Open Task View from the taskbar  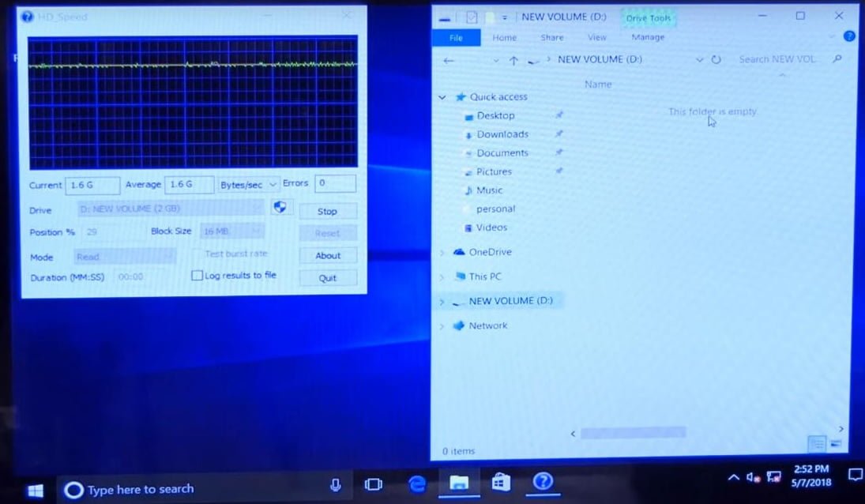pos(374,483)
